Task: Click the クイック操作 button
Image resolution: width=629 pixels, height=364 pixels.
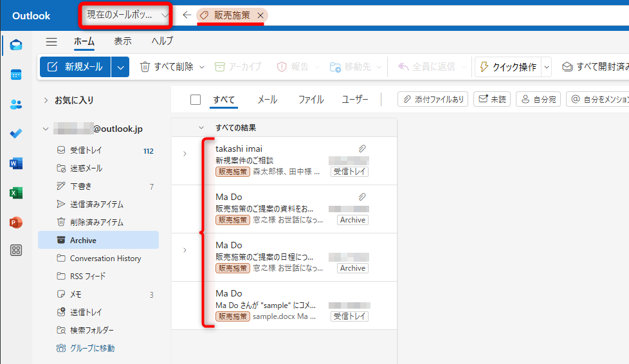Action: [x=508, y=67]
